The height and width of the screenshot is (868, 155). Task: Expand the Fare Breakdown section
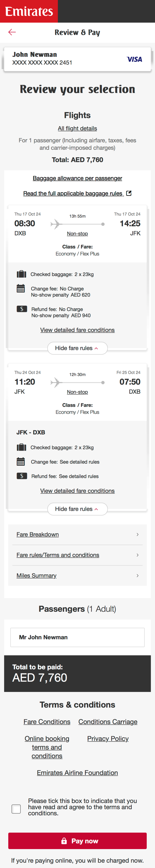(77, 534)
